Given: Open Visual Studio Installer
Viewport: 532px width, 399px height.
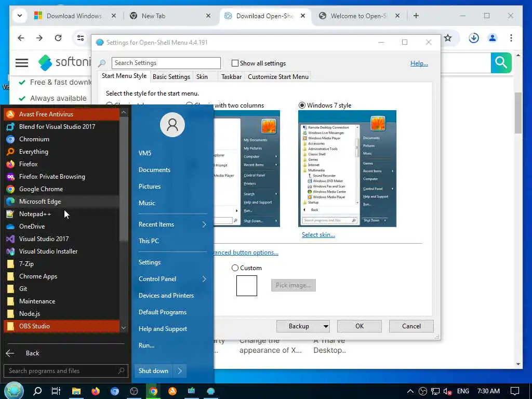Looking at the screenshot, I should coord(61,251).
